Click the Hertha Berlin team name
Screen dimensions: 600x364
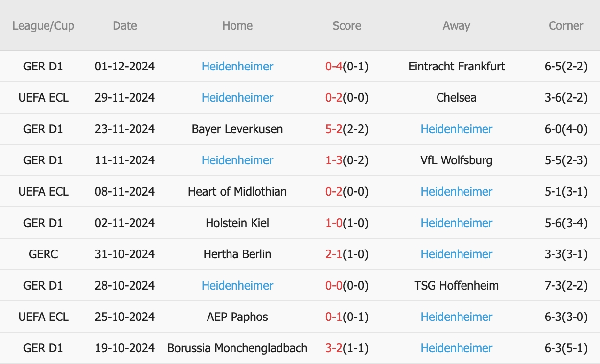pos(237,254)
